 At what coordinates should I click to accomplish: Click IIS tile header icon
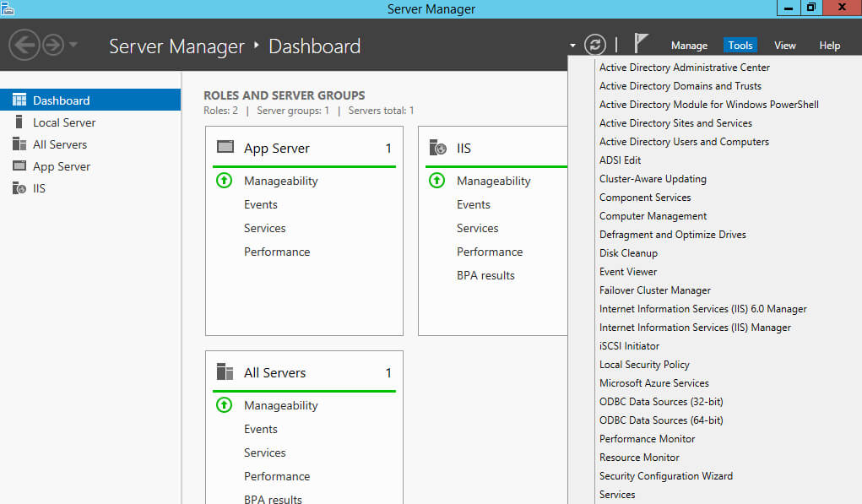click(x=437, y=147)
